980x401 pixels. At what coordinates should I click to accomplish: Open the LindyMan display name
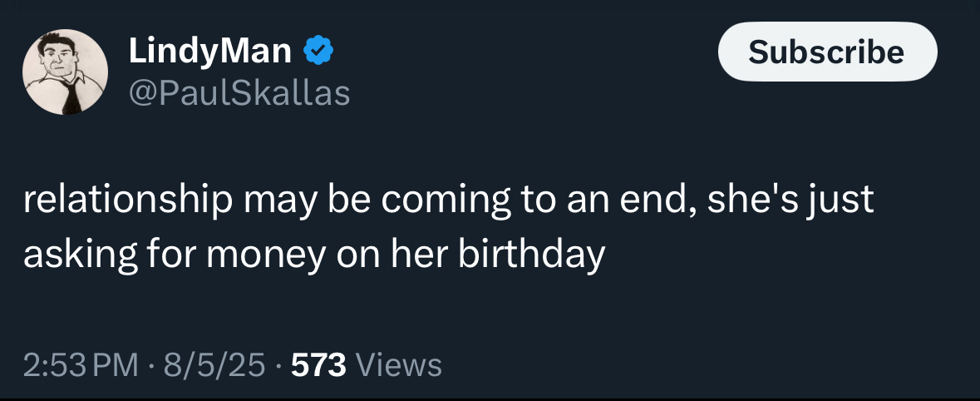209,52
